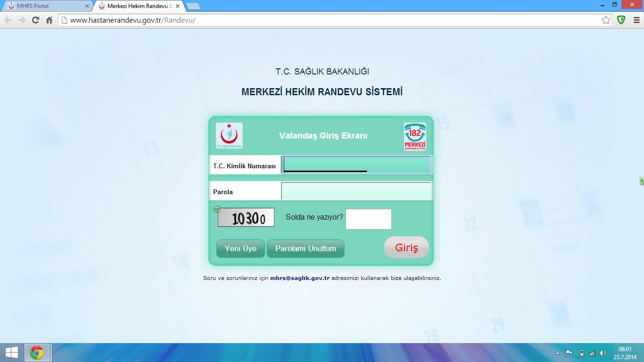Focus the T.C. Kimlik Numarası field
The image size is (644, 362).
pyautogui.click(x=356, y=165)
